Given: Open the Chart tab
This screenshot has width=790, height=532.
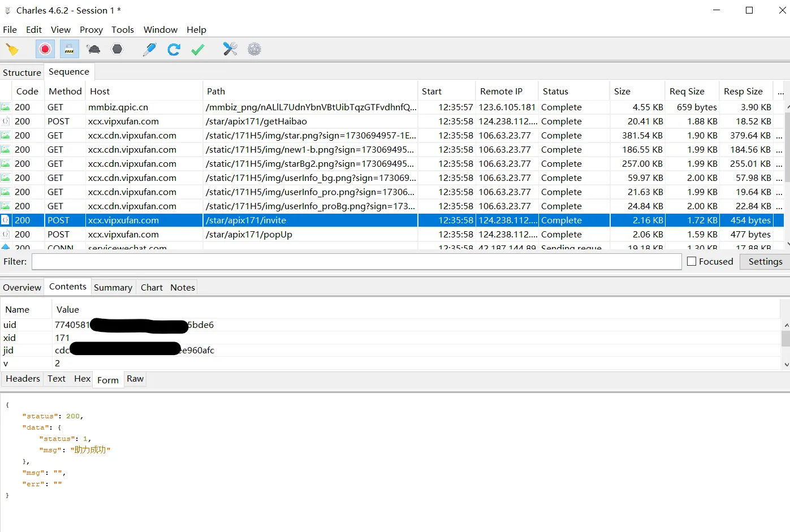Looking at the screenshot, I should pyautogui.click(x=152, y=287).
